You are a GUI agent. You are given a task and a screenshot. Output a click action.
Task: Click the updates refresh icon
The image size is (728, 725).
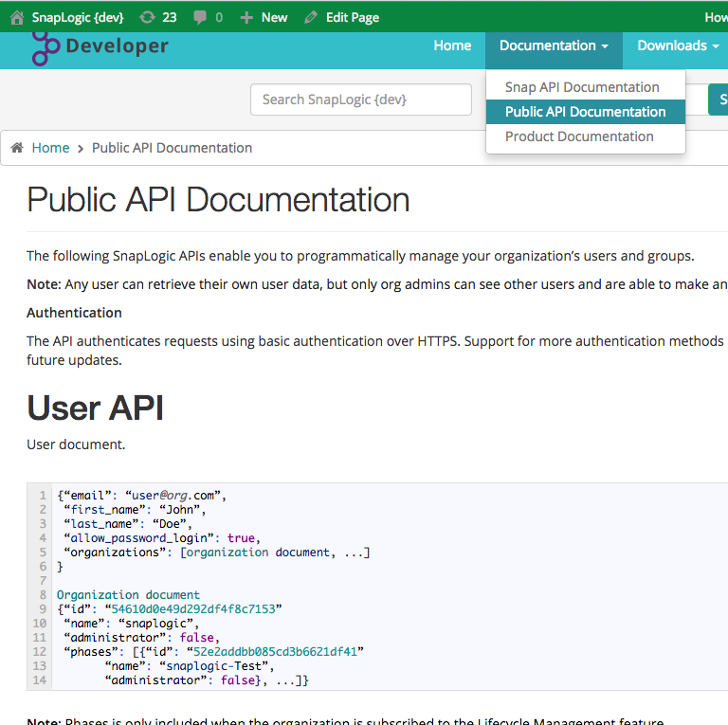tap(148, 18)
